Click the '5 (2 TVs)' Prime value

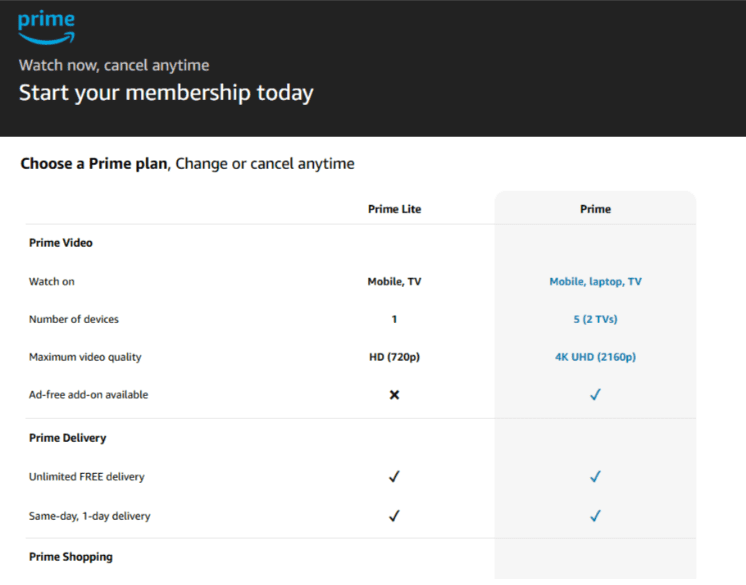(595, 319)
